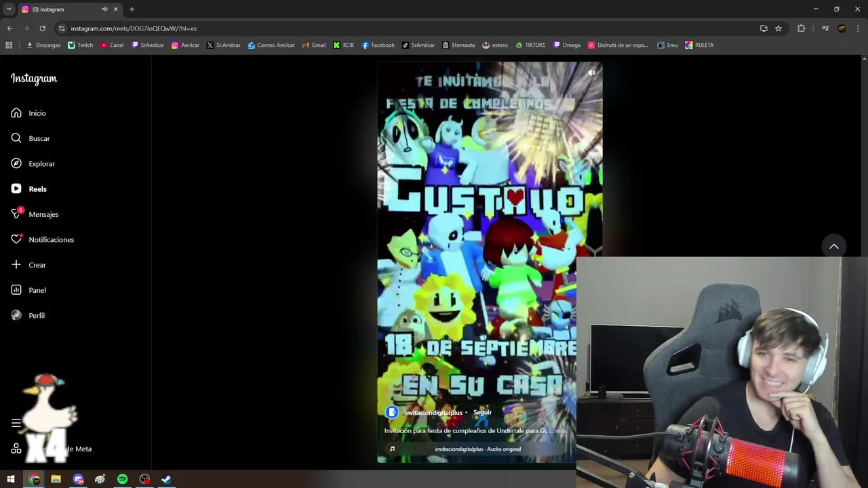Open the Meta apps grid icon
The image size is (868, 488).
point(16,449)
